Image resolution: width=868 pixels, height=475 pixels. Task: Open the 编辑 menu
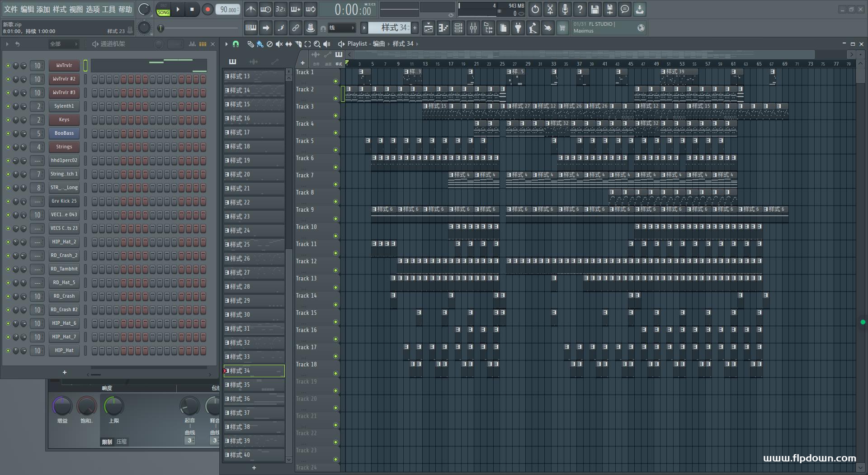(27, 9)
